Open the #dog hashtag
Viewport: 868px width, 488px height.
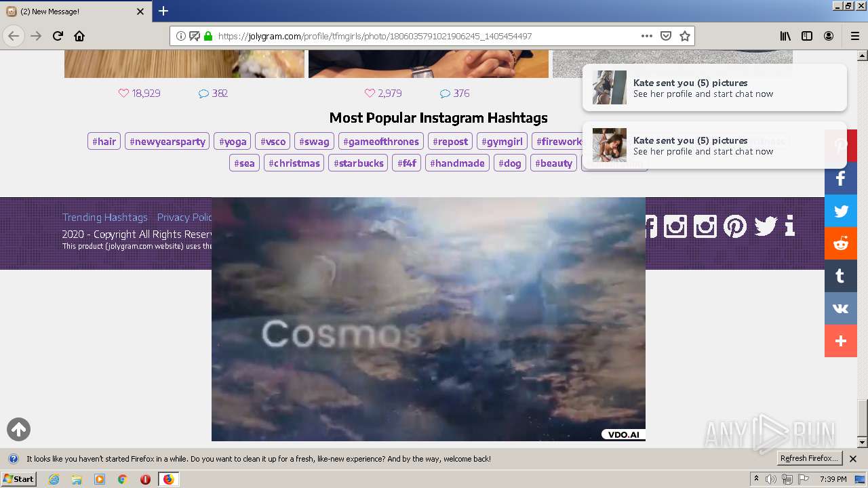(x=510, y=163)
